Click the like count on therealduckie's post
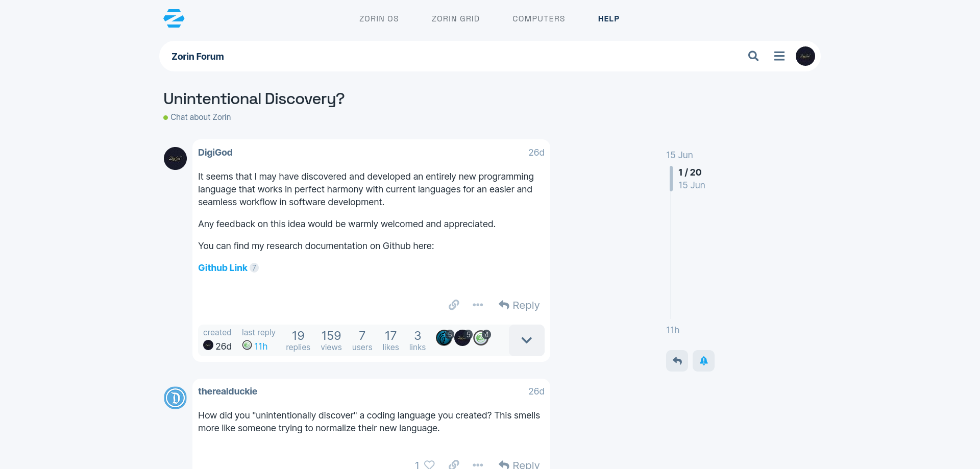The height and width of the screenshot is (469, 980). (417, 464)
